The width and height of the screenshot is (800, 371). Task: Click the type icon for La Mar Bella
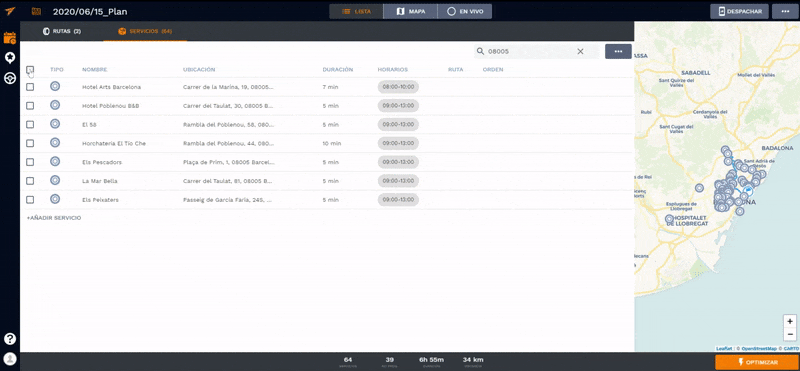click(55, 181)
